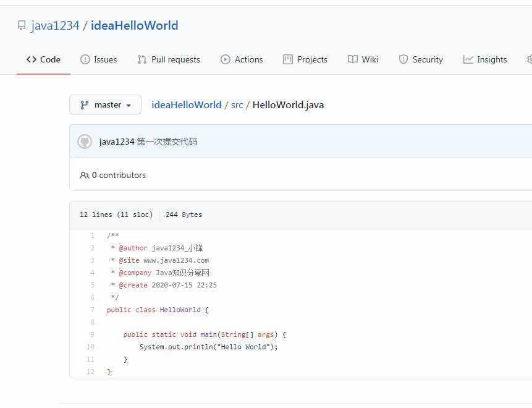
Task: Click the public class HelloWorld line
Action: click(x=158, y=310)
